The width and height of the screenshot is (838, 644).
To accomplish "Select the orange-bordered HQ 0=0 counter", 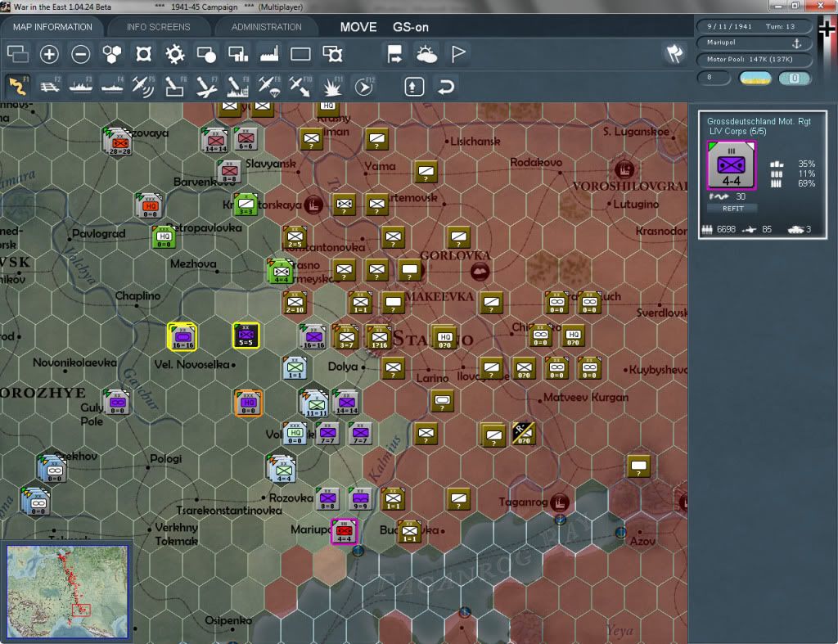I will (248, 403).
